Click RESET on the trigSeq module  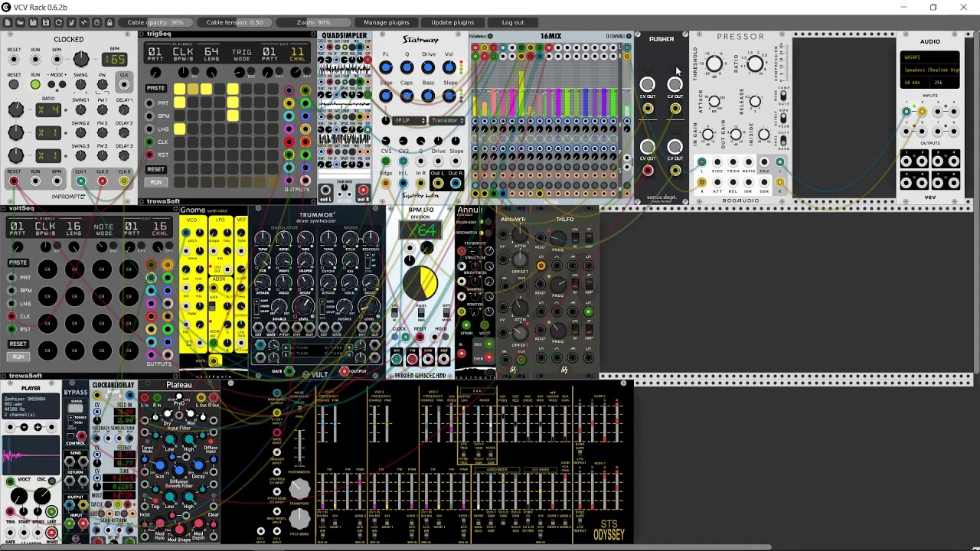(155, 169)
